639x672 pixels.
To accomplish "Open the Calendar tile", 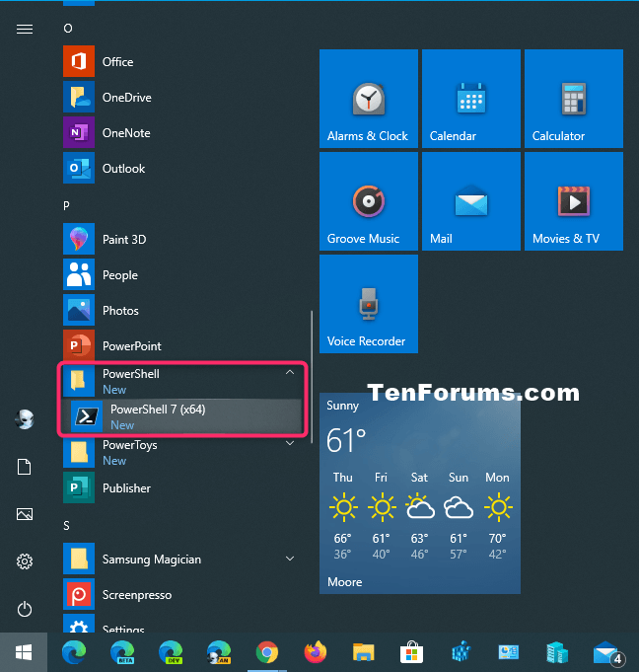I will (x=471, y=99).
